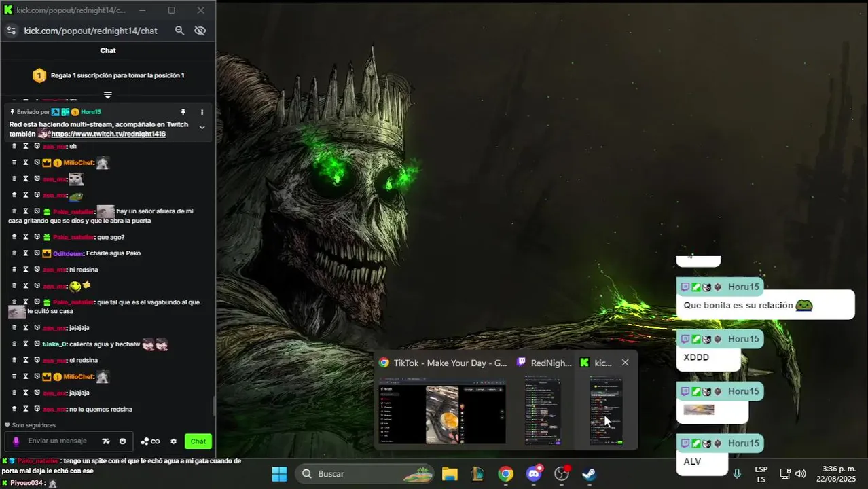
Task: Switch the ESP ES keyboard language indicator
Action: click(761, 474)
